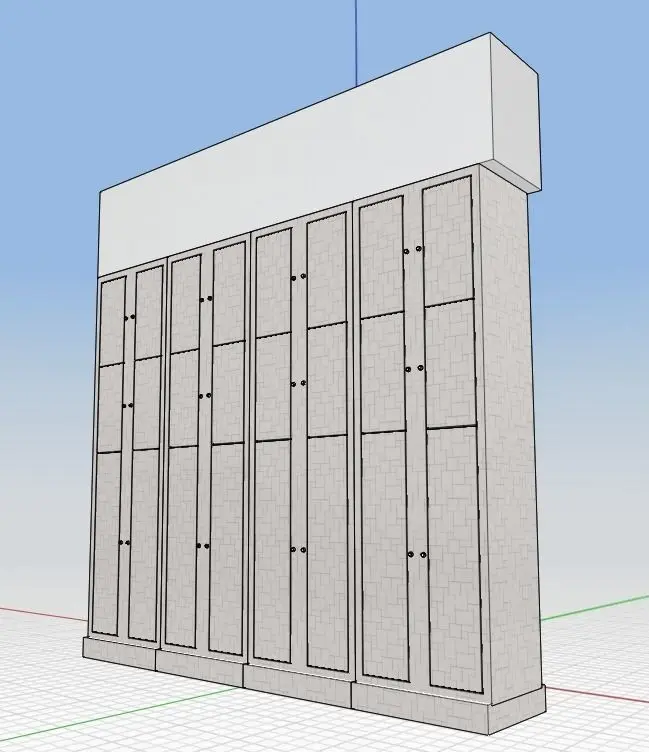Click the base plinth under the leftmost cabinet
This screenshot has height=752, width=649.
pyautogui.click(x=119, y=653)
